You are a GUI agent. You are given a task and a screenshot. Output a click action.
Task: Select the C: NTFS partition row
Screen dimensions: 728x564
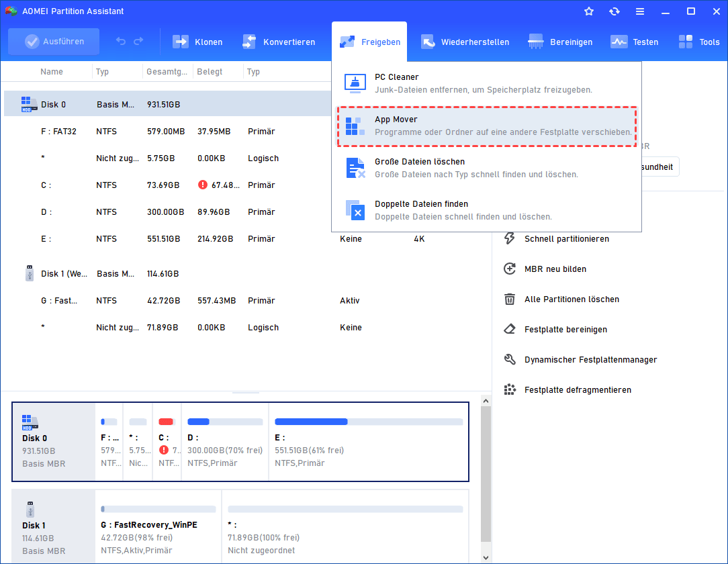tap(168, 185)
